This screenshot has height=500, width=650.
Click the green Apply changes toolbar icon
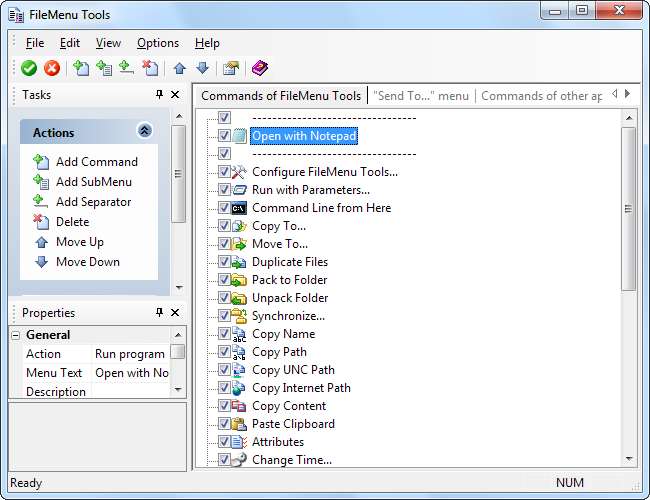point(28,68)
